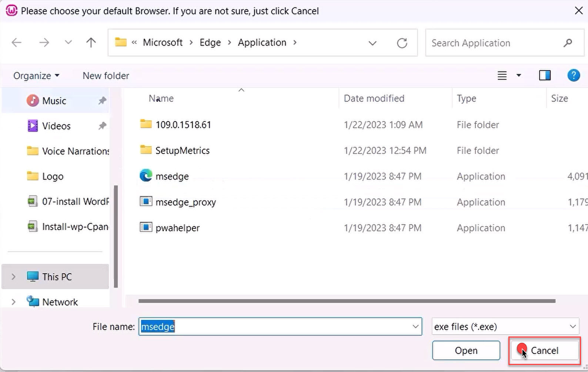588x372 pixels.
Task: Open the address bar history dropdown
Action: pos(372,43)
